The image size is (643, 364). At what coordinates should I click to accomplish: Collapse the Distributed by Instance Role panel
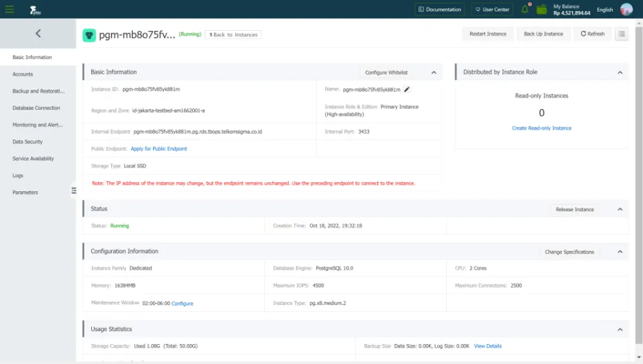tap(620, 72)
